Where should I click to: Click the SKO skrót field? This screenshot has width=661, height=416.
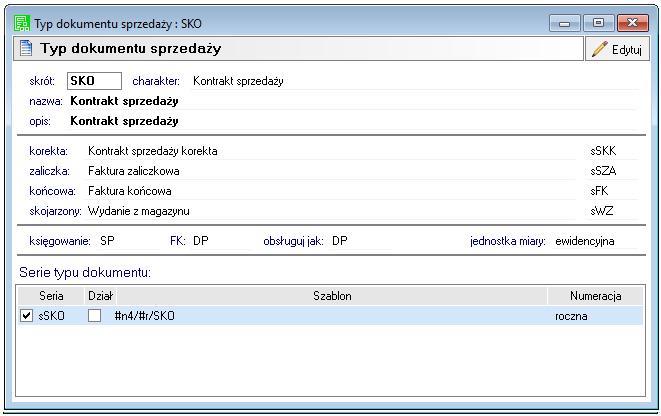click(94, 81)
